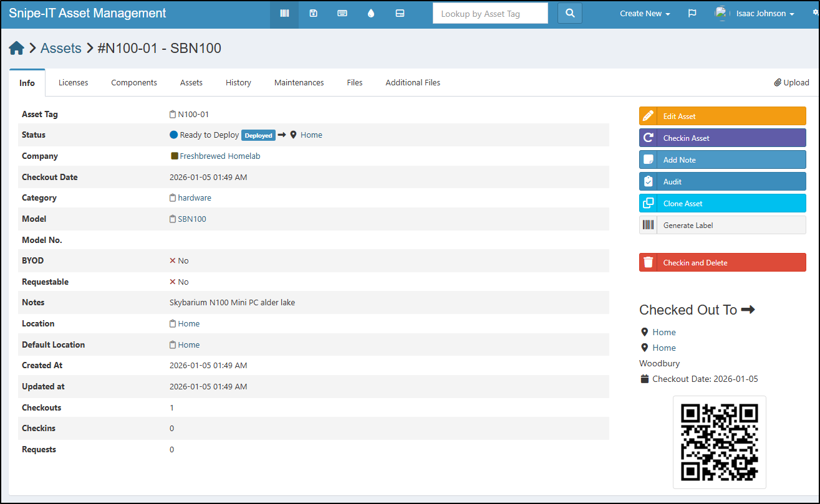820x504 pixels.
Task: Switch to the History tab
Action: tap(238, 83)
